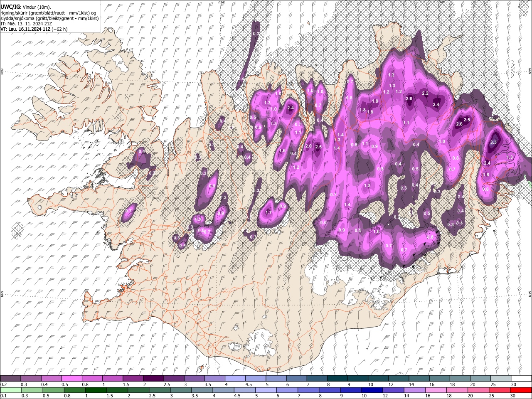
Task: Select the bright pink 0.5 swatch in top legend
Action: [x=71, y=378]
